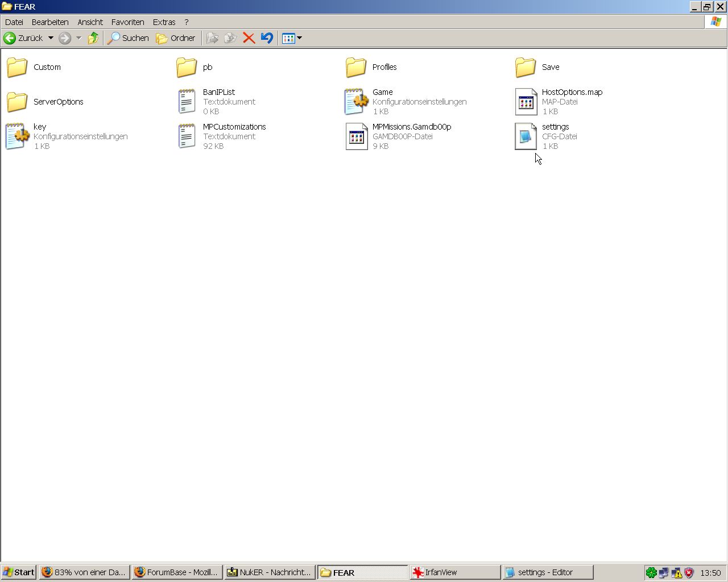Toggle the Ordner folders pane
728x582 pixels.
tap(176, 38)
